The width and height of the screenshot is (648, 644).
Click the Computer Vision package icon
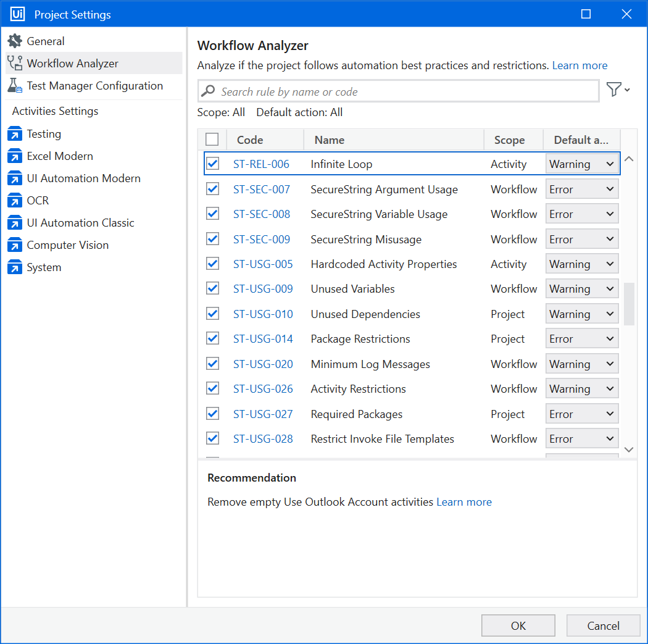click(x=15, y=245)
